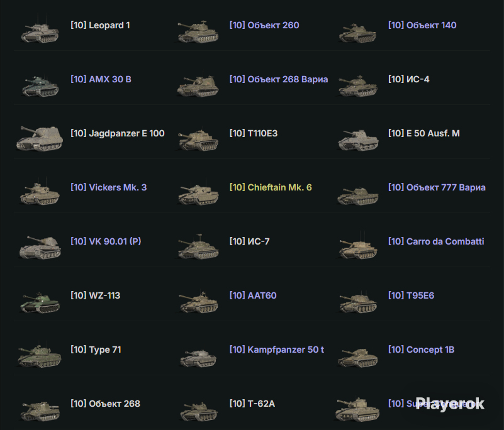Viewport: 504px width, 430px height.
Task: Select the Carro da Combatti tank icon
Action: tap(358, 246)
